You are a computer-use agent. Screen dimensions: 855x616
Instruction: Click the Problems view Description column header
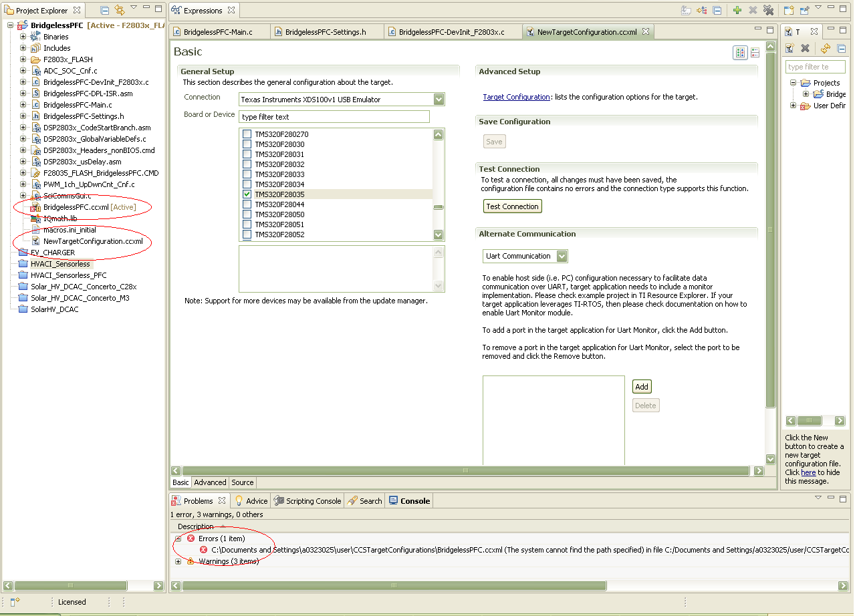point(196,526)
